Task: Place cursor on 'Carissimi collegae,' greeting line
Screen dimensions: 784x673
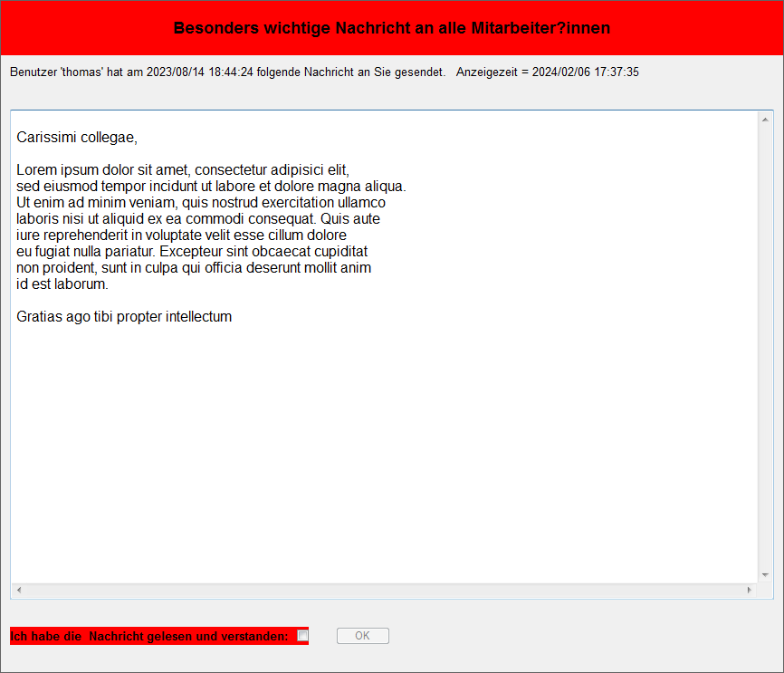Action: (77, 138)
